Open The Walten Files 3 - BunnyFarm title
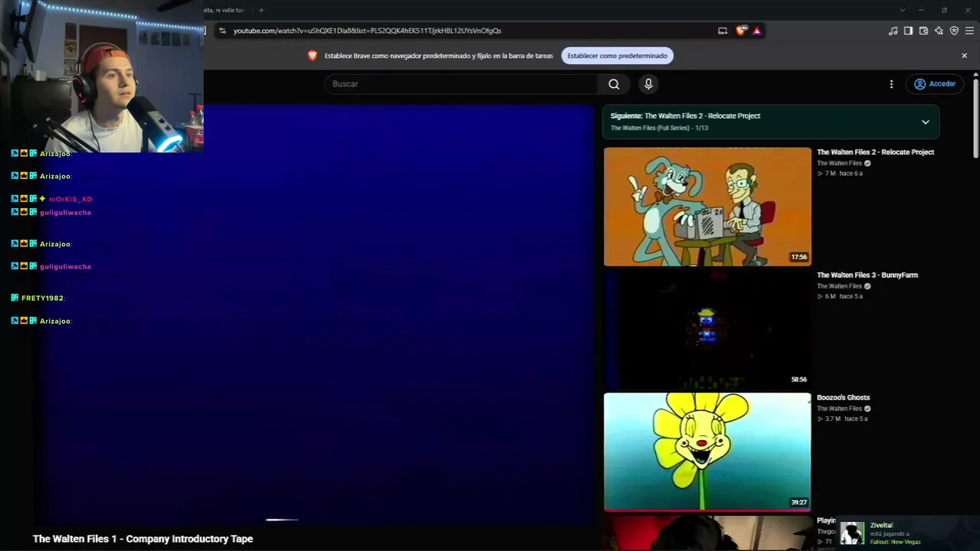980x551 pixels. coord(867,275)
